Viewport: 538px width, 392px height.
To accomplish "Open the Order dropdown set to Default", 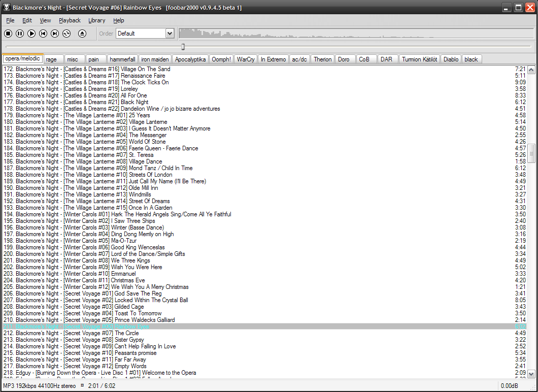I will click(x=145, y=34).
